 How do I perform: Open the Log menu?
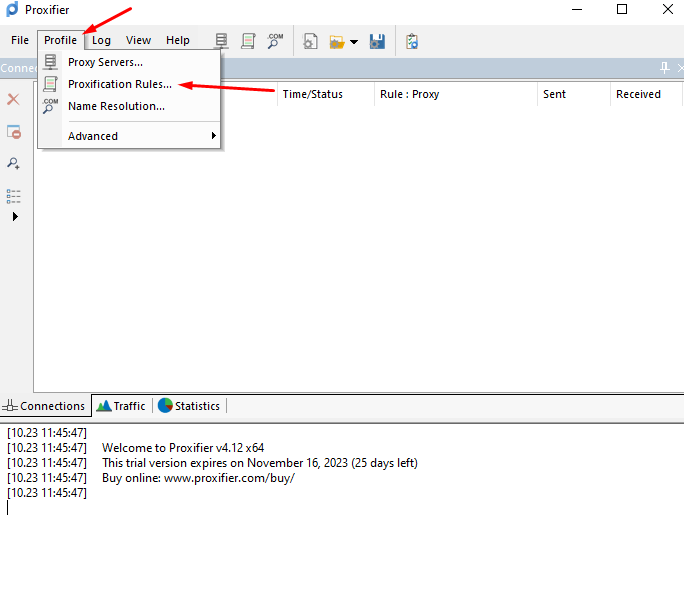point(101,40)
